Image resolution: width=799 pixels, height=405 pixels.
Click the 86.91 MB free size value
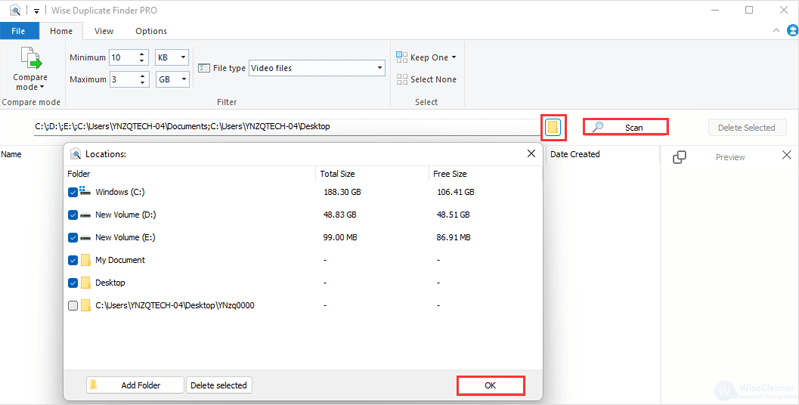(x=454, y=238)
